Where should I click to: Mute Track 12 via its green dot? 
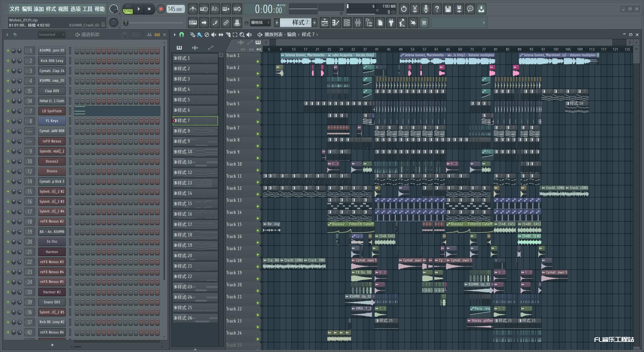click(258, 194)
